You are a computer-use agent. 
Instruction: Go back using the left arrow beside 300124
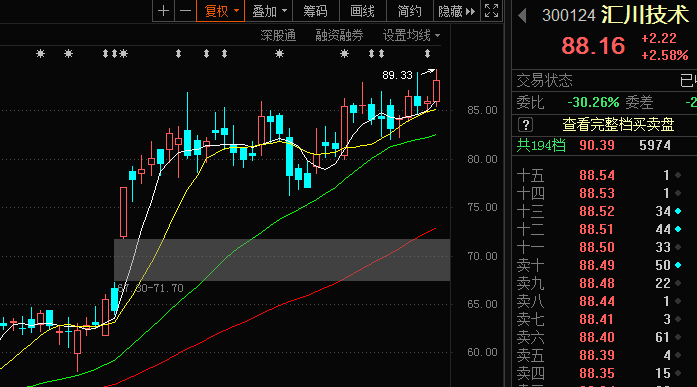coord(522,16)
